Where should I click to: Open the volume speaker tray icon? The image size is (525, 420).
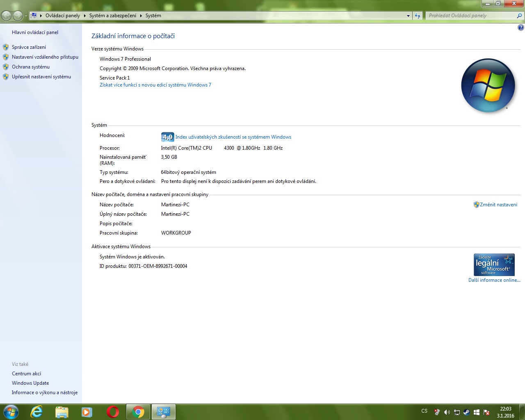[x=447, y=412]
